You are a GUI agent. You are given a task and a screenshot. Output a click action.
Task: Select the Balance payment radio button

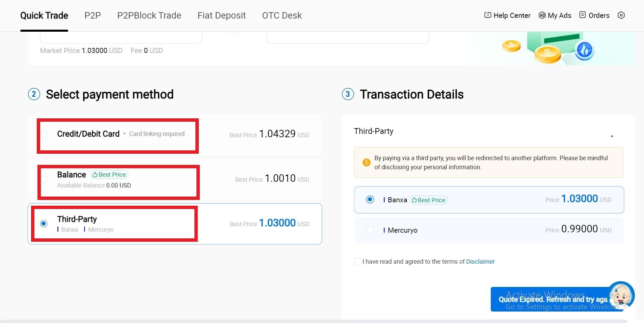[44, 179]
